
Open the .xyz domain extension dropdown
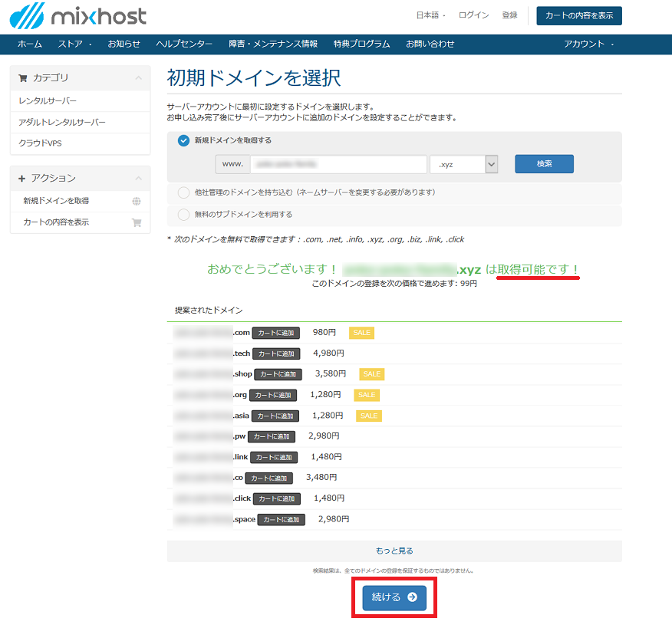[x=464, y=164]
